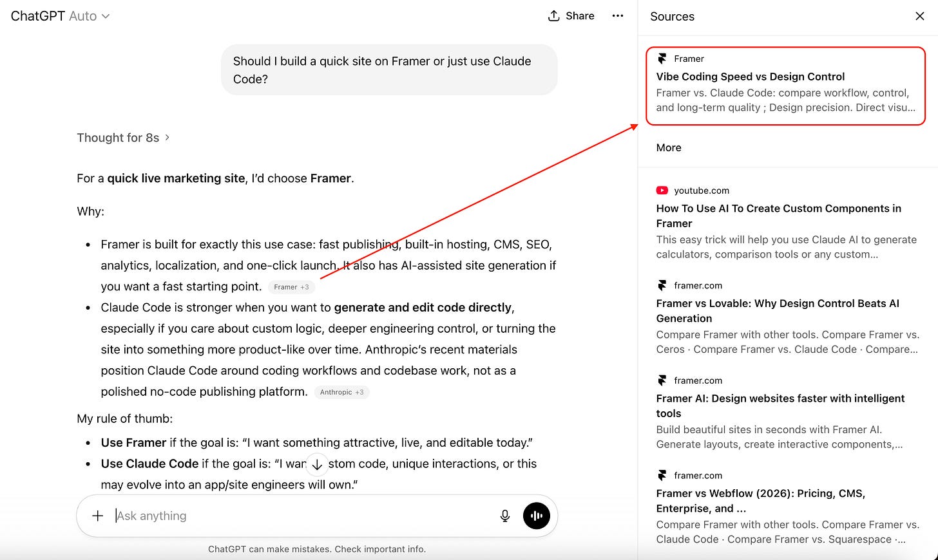Click the 'My rule of thumb:' line
This screenshot has width=938, height=560.
(x=125, y=418)
